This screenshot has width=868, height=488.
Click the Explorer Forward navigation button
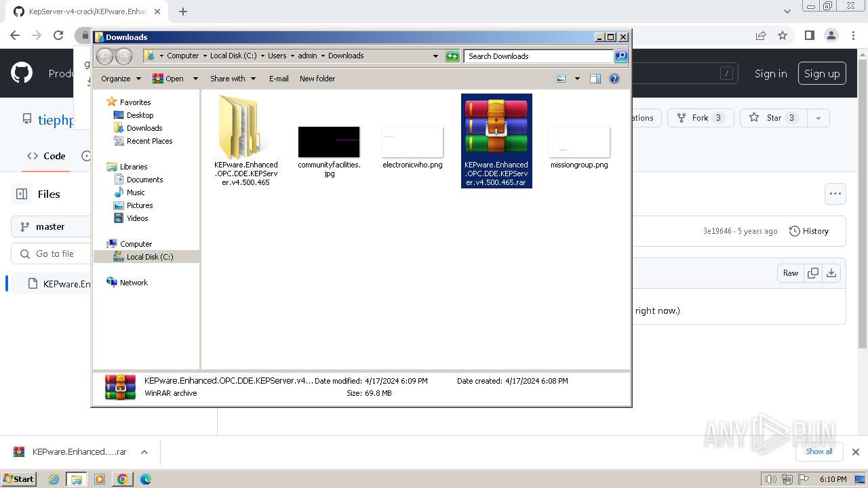click(123, 56)
